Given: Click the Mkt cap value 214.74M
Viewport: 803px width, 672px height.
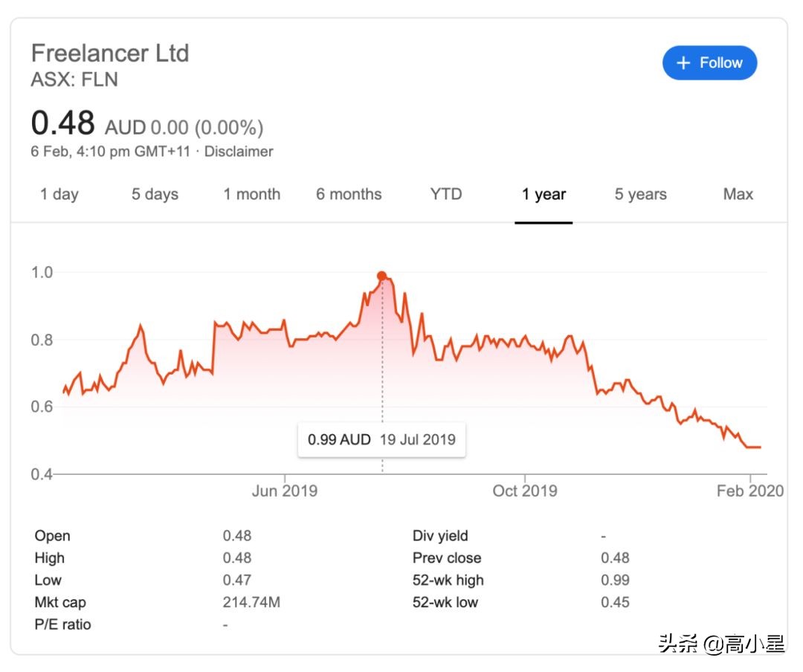Looking at the screenshot, I should coord(252,602).
